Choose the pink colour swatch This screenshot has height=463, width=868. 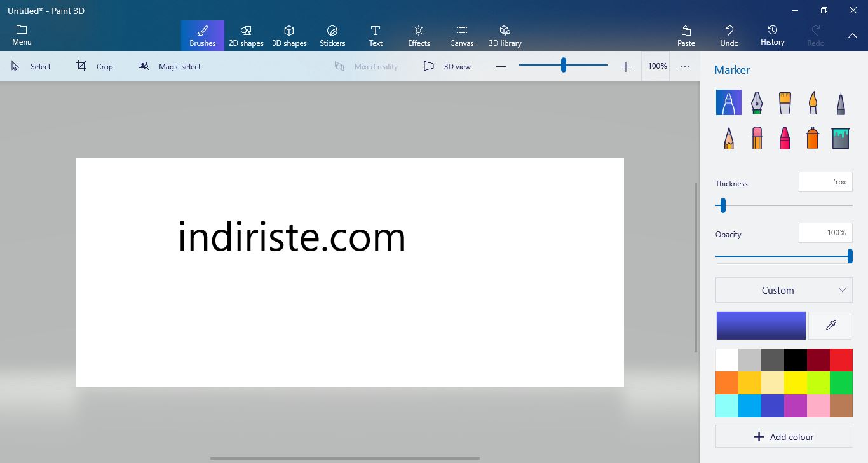tap(818, 406)
